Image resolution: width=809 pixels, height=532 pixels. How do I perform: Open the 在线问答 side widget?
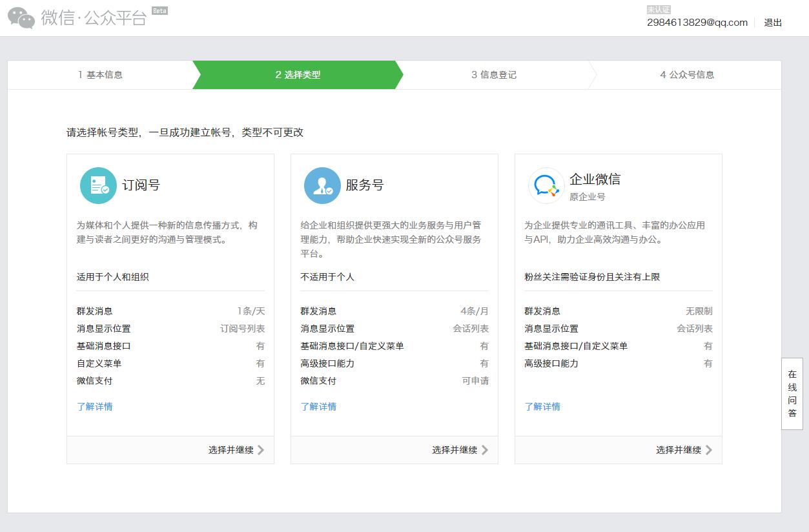792,394
